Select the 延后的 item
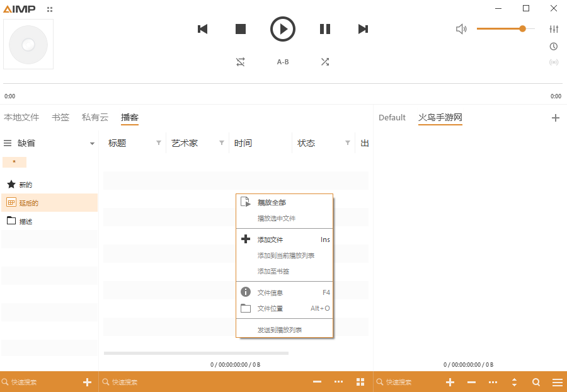Screen dimensions: 567x392 coord(50,203)
